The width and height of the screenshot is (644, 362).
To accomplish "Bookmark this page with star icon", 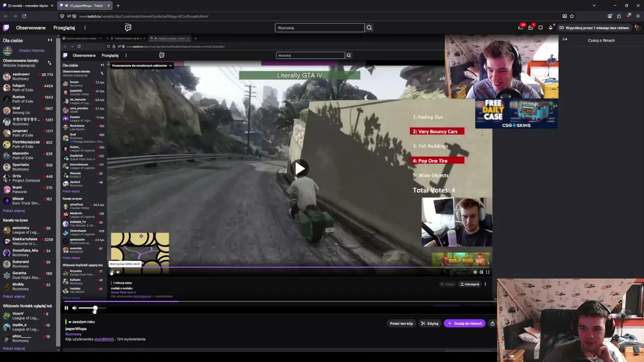I will pos(572,16).
